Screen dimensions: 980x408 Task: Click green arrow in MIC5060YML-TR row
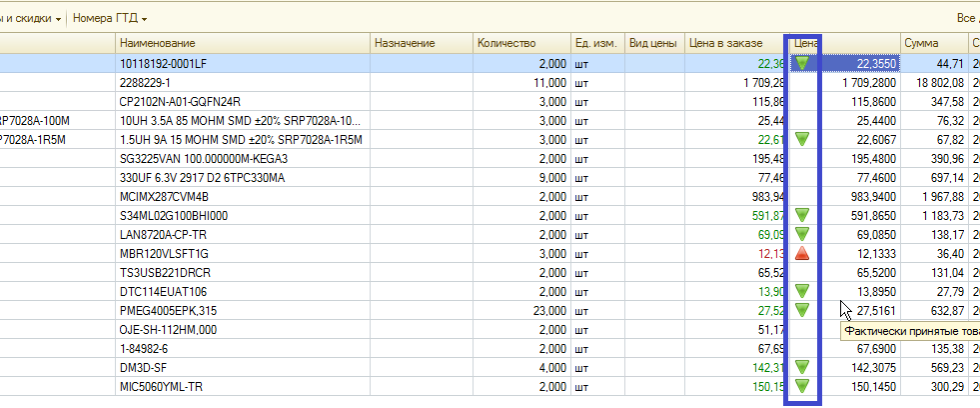(802, 386)
